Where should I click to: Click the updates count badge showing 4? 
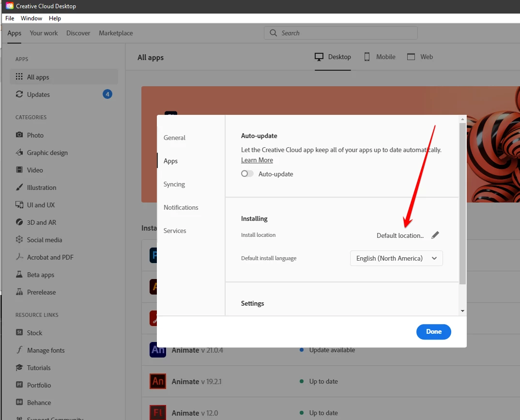[107, 94]
